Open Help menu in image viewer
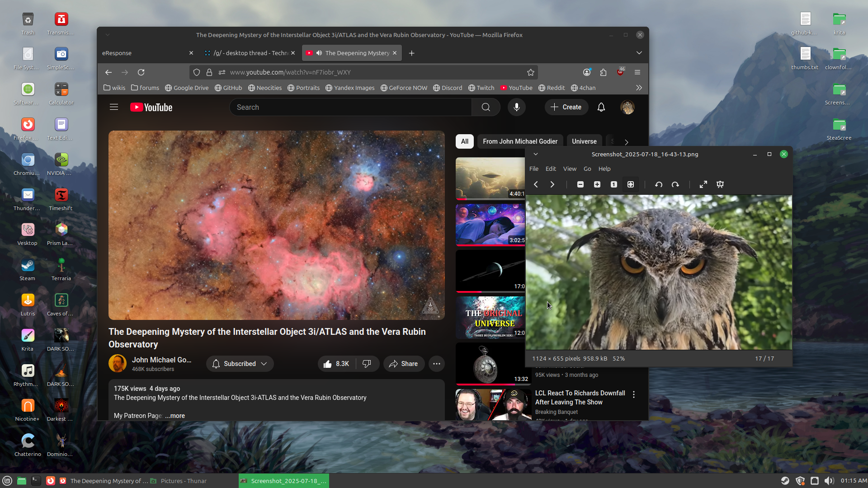Screen dimensions: 868x488 [604, 169]
